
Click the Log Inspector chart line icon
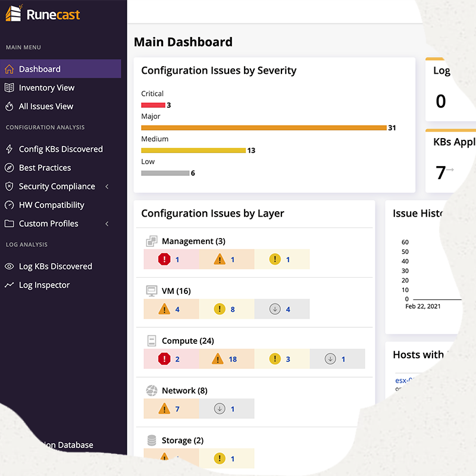(10, 285)
